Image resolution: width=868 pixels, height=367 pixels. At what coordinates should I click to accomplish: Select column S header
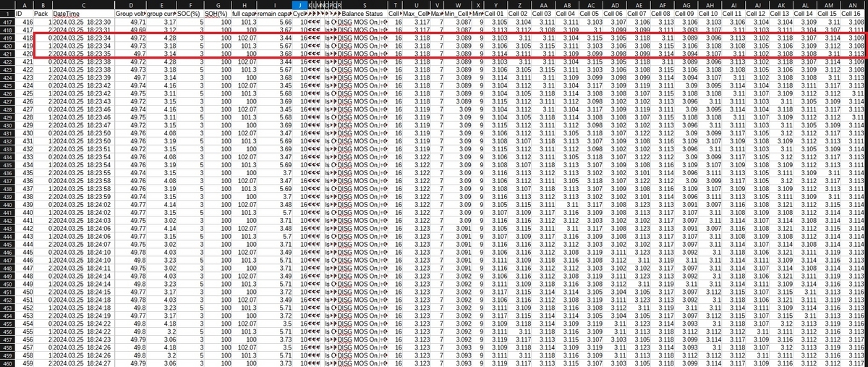(365, 5)
